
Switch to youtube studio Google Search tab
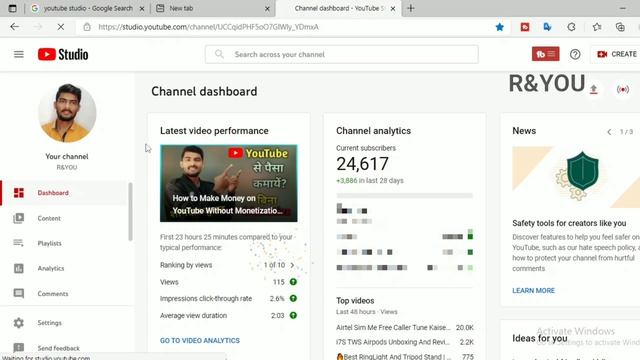88,8
